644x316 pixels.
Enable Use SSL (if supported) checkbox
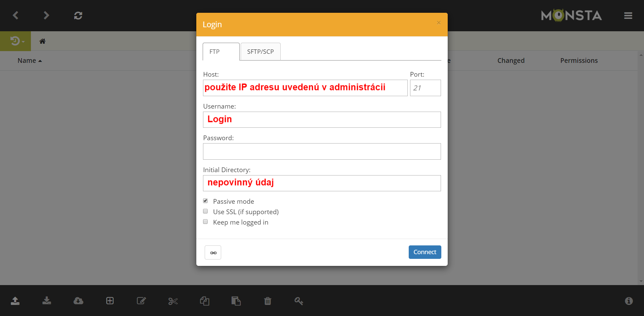point(205,211)
